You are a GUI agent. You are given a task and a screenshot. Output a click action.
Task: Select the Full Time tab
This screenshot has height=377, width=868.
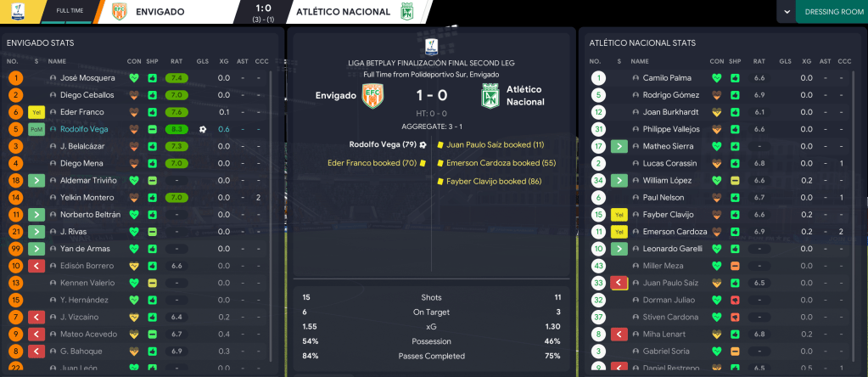70,12
